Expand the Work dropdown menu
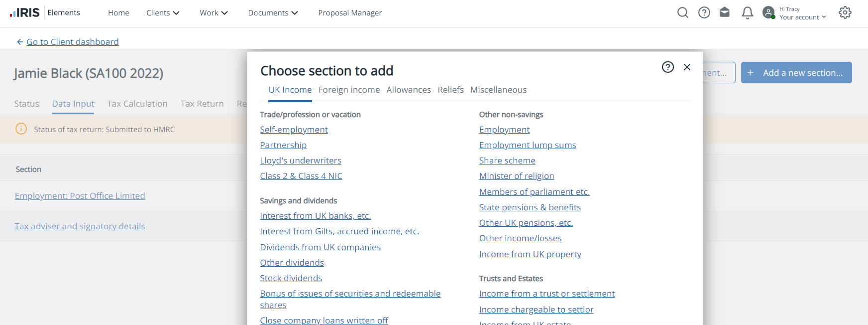 [x=214, y=13]
